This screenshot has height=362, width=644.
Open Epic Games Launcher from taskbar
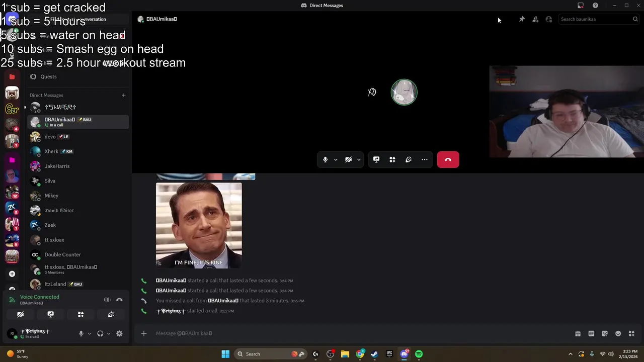coord(389,354)
